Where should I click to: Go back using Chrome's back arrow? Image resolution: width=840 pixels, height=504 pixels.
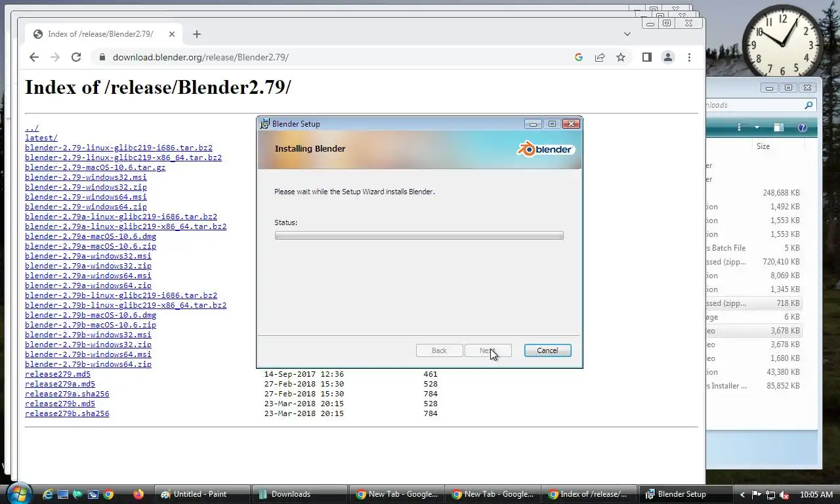coord(34,57)
